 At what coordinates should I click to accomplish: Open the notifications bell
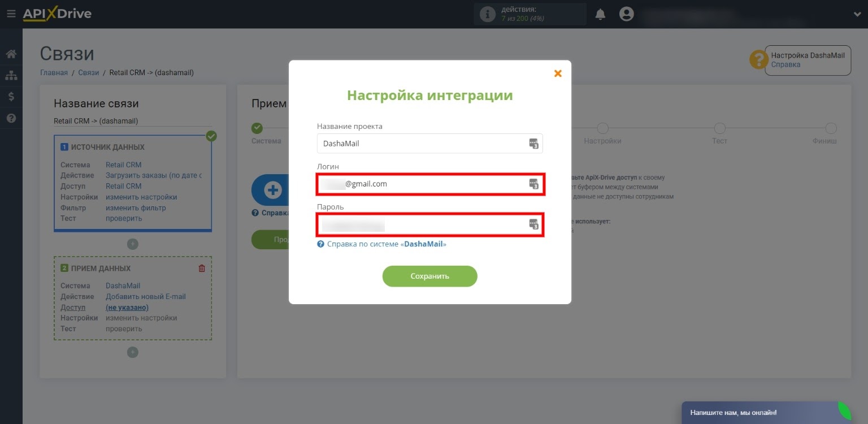coord(600,14)
